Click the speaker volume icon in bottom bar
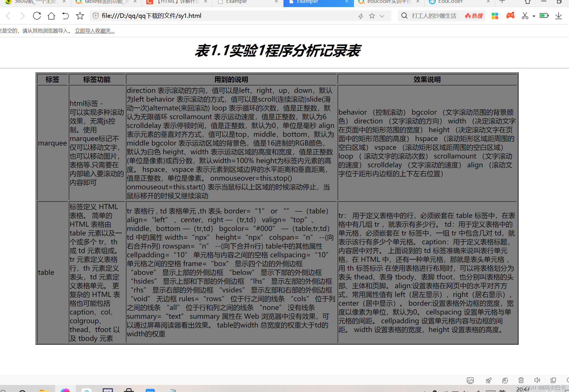The width and height of the screenshot is (569, 392). pyautogui.click(x=537, y=380)
